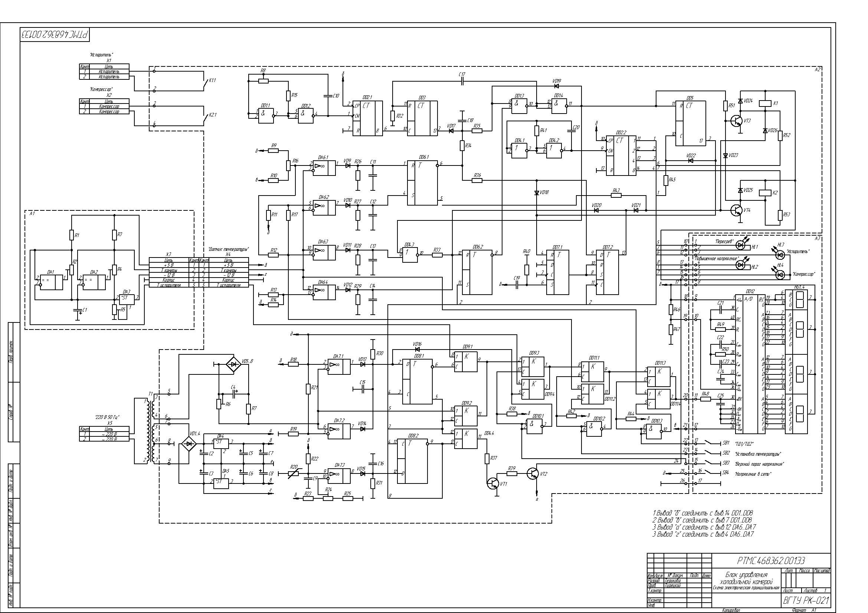868x613 pixels.
Task: Select '220 В 50 Гц' connector label
Action: coord(107,417)
